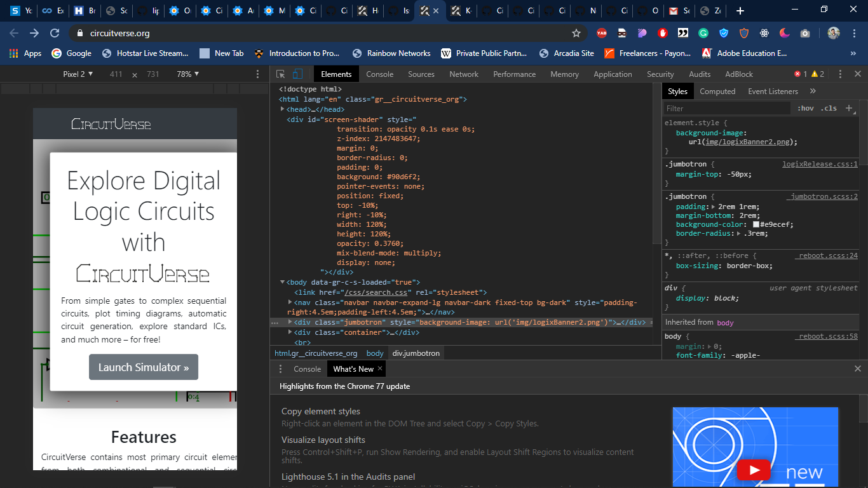Open the camera screenshot extension icon
868x488 pixels.
(x=805, y=33)
